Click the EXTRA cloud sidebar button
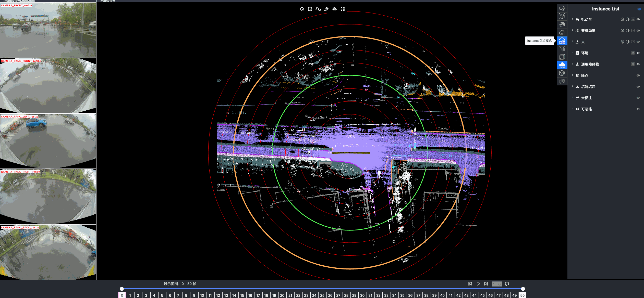 tap(562, 65)
